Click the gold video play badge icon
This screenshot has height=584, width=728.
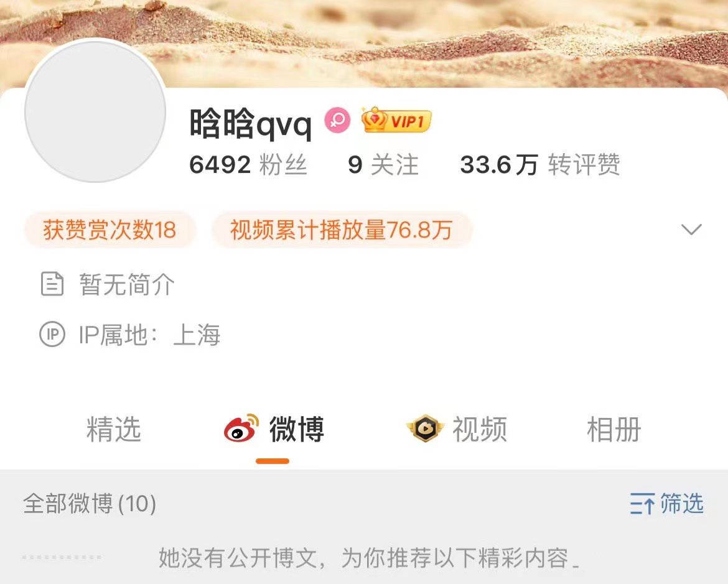[425, 428]
